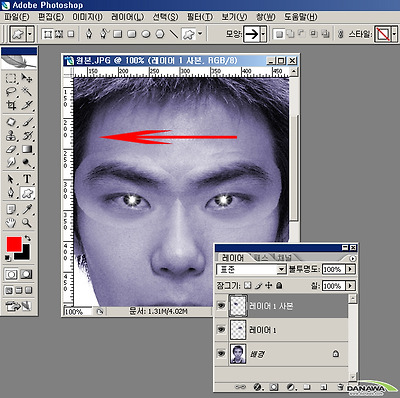Select the Eyedropper tool
The image size is (400, 398).
tap(27, 209)
